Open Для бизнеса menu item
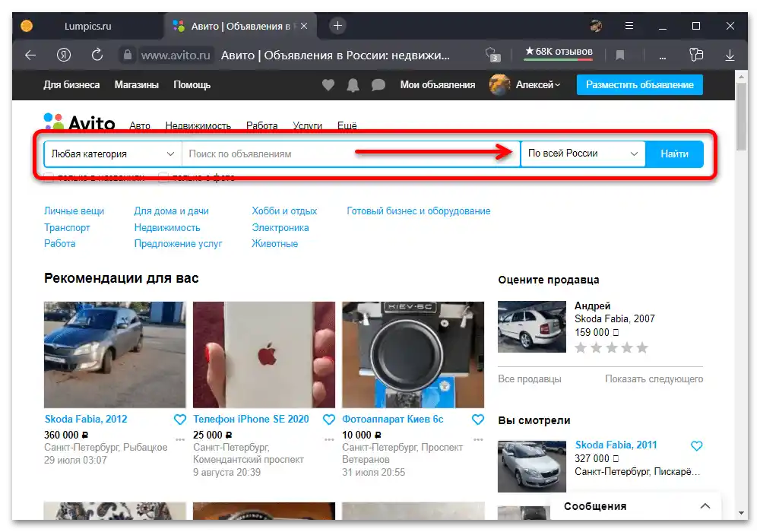 pyautogui.click(x=71, y=85)
